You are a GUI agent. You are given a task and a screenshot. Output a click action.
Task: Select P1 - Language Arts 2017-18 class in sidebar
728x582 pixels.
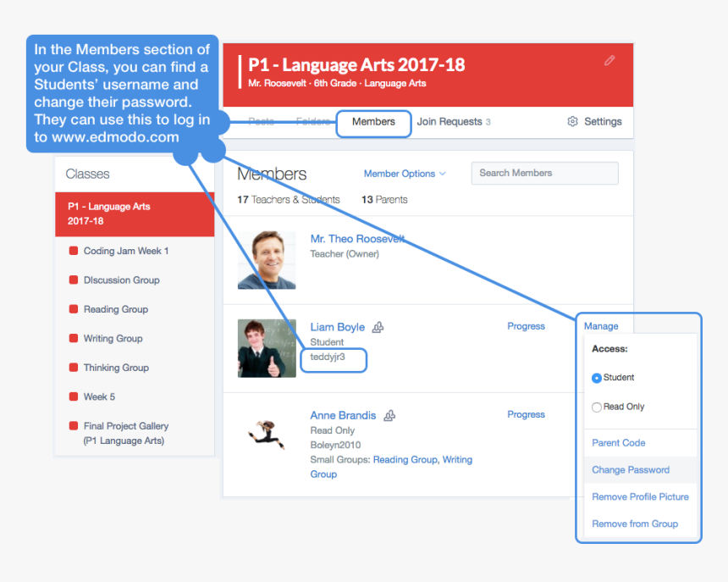135,214
